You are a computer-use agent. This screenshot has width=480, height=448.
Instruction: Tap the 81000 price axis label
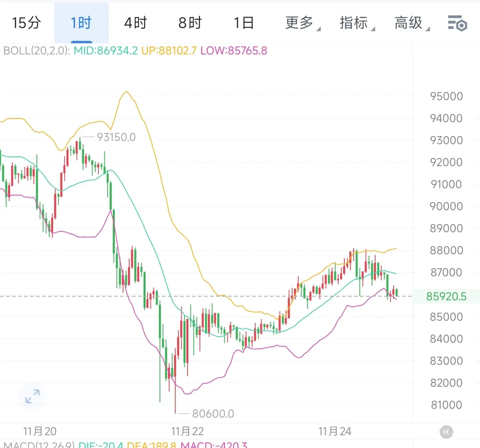click(446, 405)
